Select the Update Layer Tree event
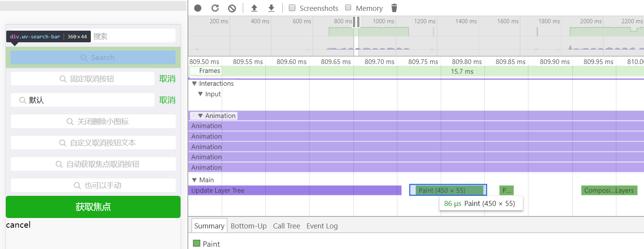The width and height of the screenshot is (644, 249). click(295, 190)
